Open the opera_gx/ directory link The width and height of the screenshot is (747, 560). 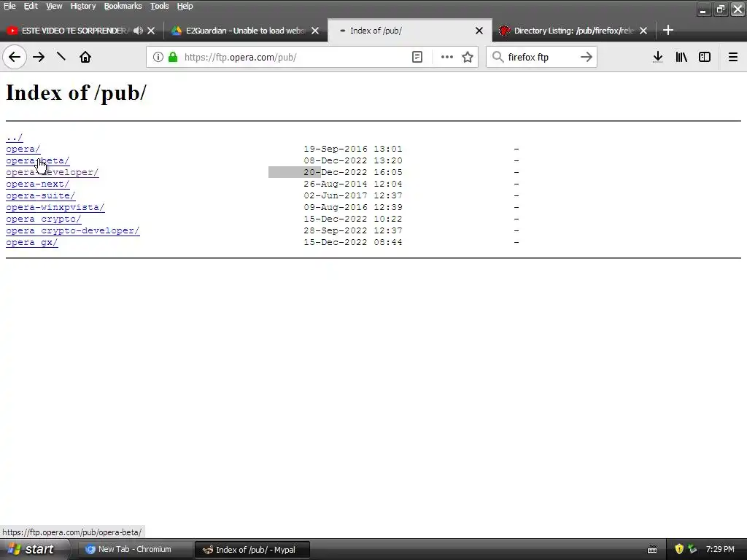point(32,242)
